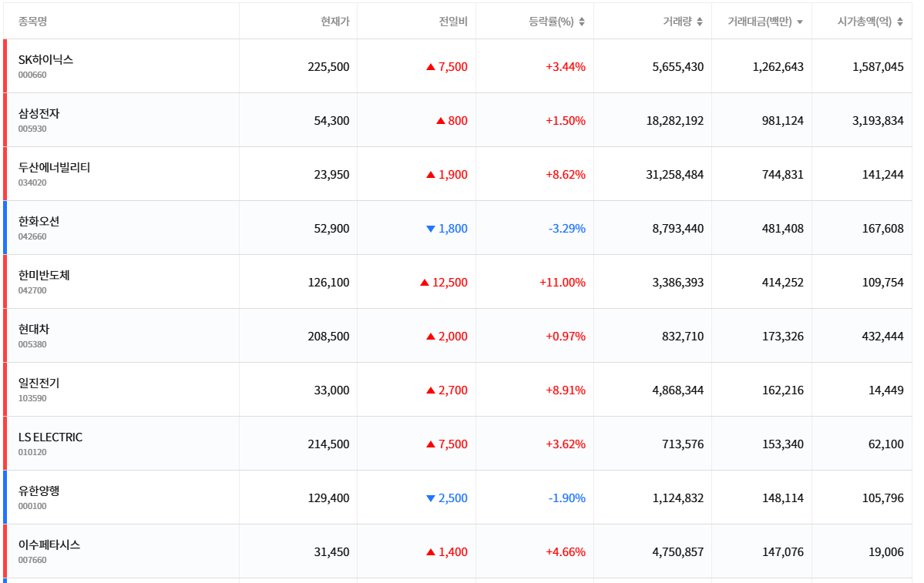Open the 이수페타시스 stock
This screenshot has width=924, height=583.
[x=49, y=544]
